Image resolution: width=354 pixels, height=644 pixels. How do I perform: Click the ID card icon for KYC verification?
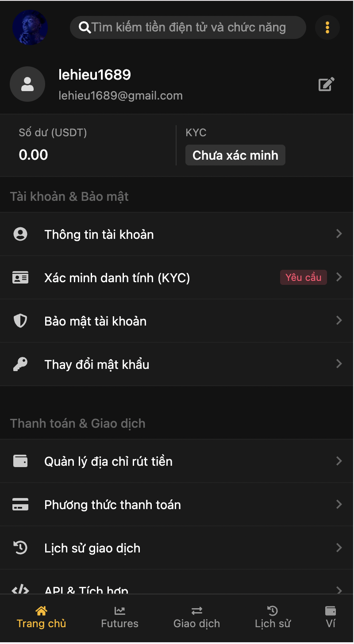(20, 277)
